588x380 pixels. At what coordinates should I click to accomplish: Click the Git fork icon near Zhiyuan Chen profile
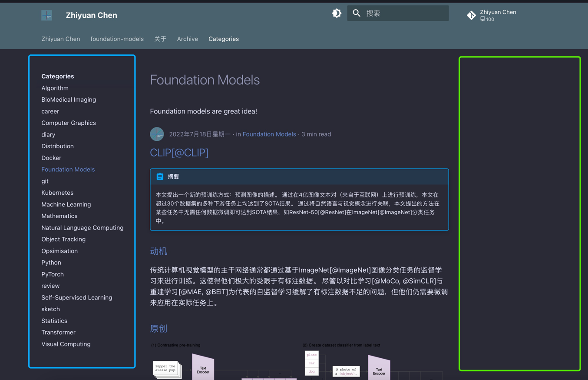(471, 15)
